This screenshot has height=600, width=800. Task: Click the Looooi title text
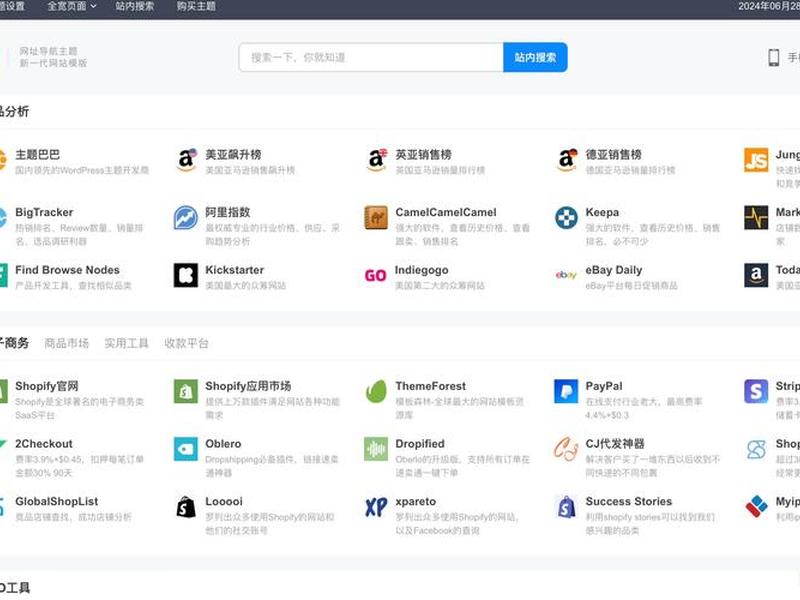(224, 502)
